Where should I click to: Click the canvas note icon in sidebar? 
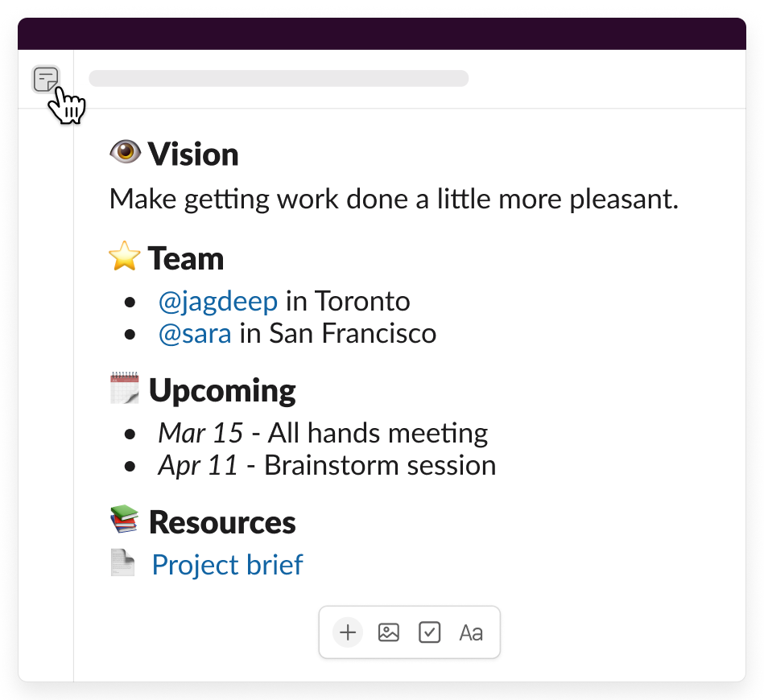(46, 80)
